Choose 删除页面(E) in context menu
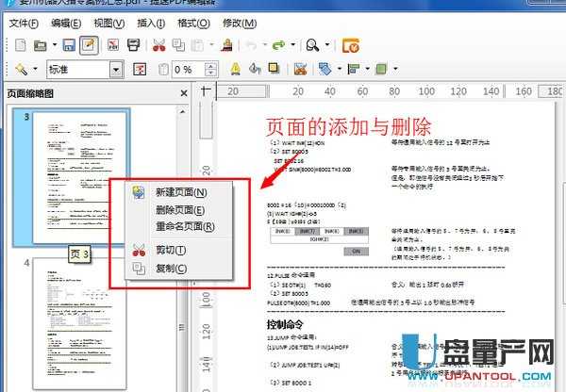The width and height of the screenshot is (566, 392). click(x=181, y=209)
